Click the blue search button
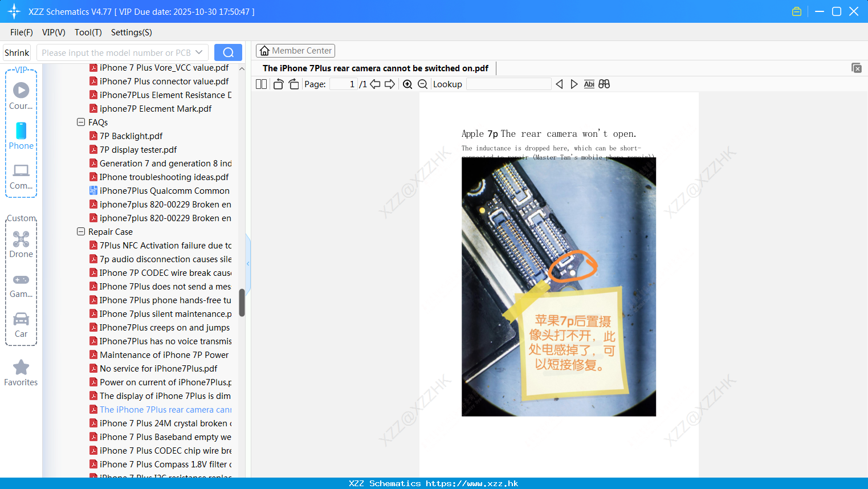The image size is (868, 489). [x=228, y=52]
